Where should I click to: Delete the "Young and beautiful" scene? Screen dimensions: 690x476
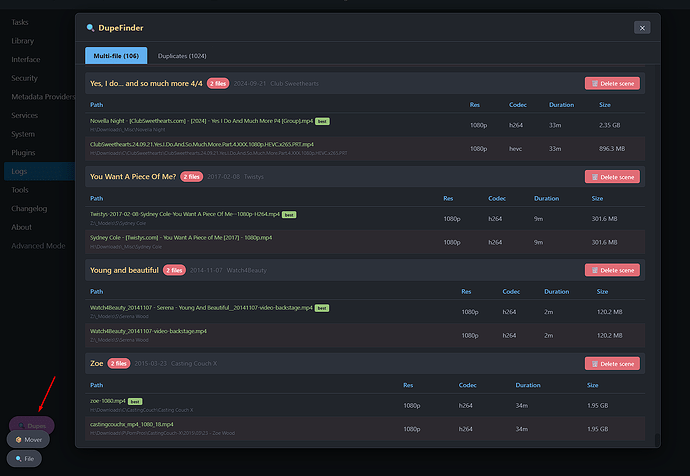click(612, 270)
